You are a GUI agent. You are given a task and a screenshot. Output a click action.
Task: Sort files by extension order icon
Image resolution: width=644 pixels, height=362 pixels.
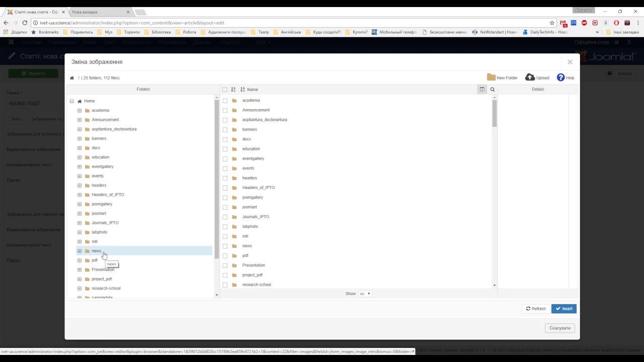(x=233, y=89)
